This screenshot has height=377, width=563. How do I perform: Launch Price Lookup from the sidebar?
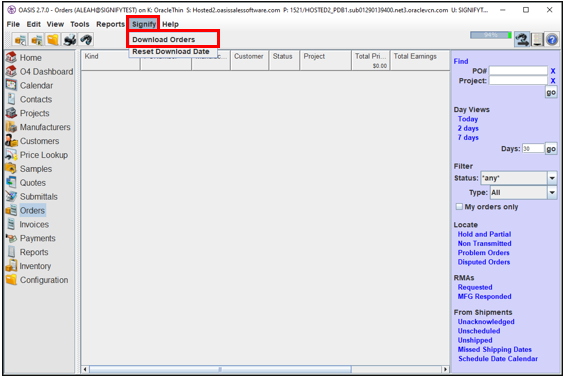click(37, 155)
